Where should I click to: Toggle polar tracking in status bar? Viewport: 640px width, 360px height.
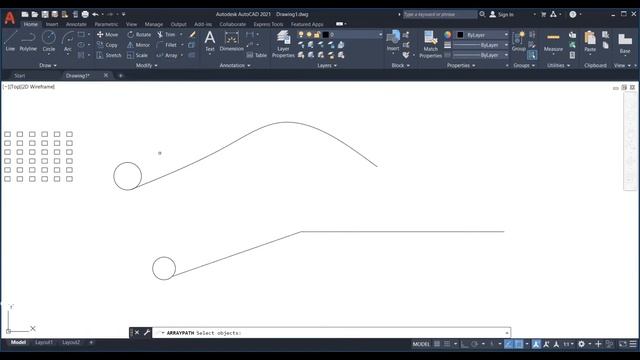point(474,344)
